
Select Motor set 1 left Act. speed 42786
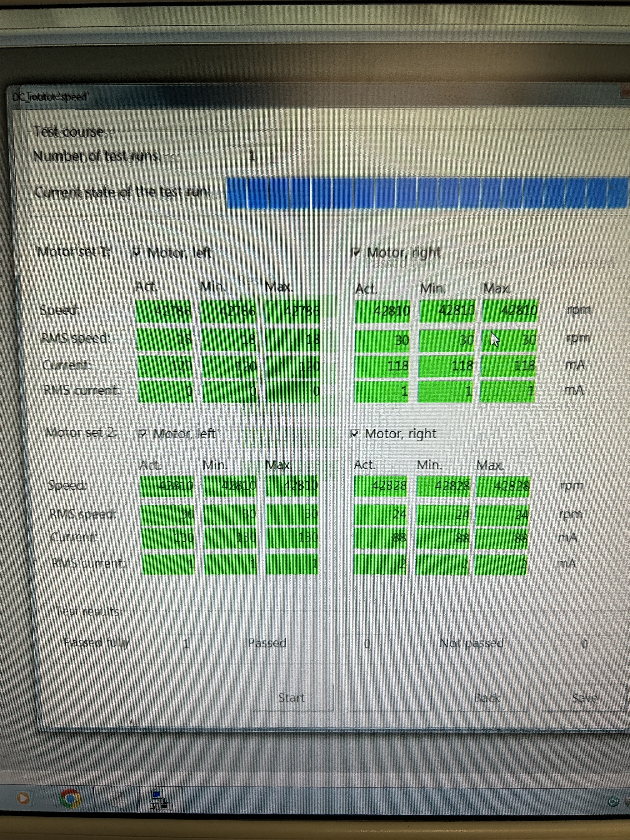[x=164, y=311]
